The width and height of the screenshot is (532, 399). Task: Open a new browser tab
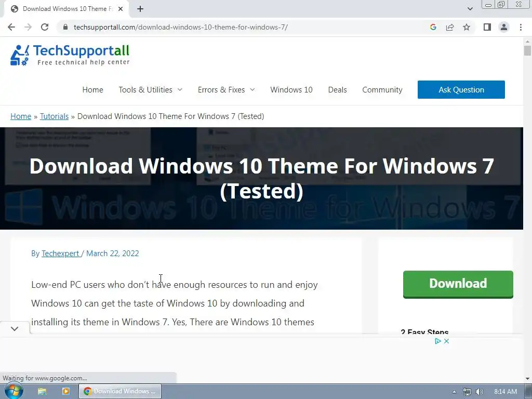140,9
